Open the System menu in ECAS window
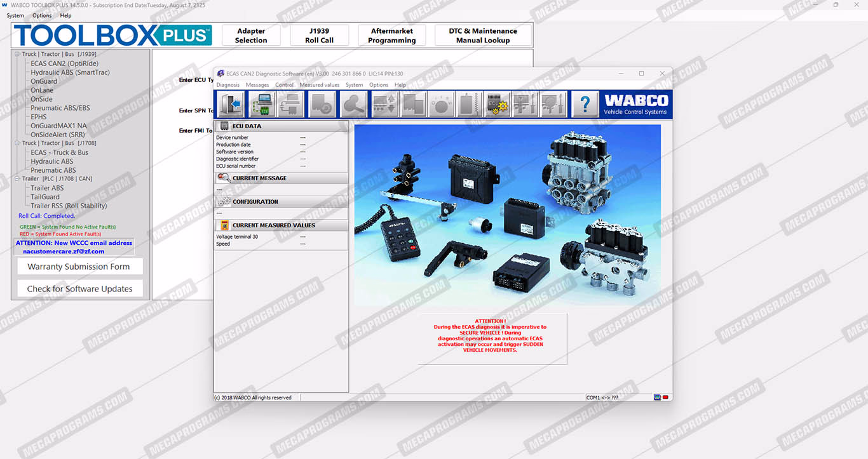Screen dimensions: 868x459 [355, 85]
